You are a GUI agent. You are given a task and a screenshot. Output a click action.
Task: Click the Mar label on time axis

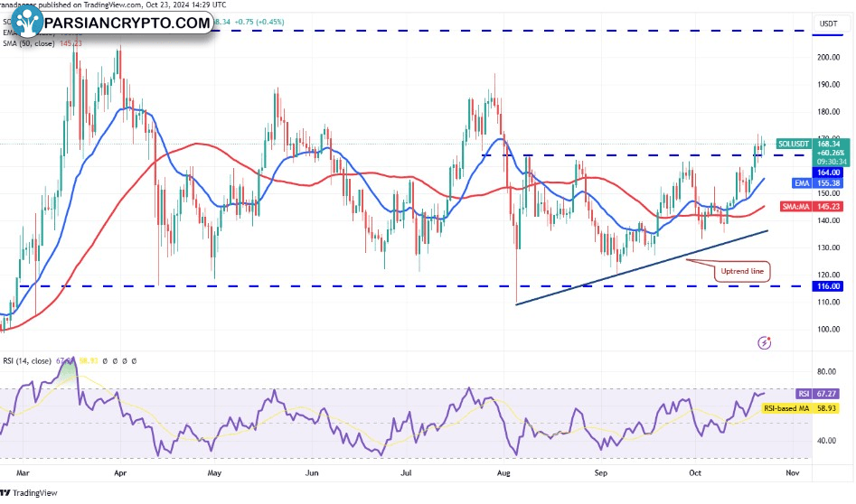23,473
